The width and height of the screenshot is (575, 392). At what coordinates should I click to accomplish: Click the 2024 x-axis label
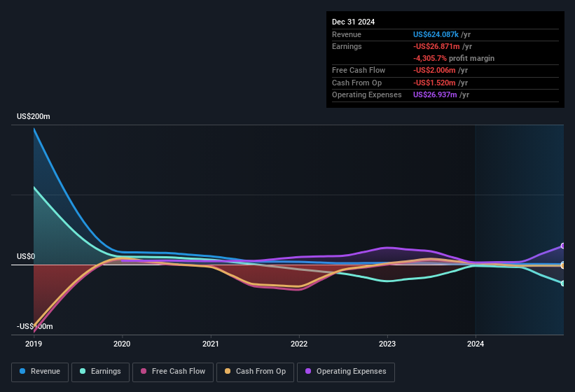tap(476, 344)
